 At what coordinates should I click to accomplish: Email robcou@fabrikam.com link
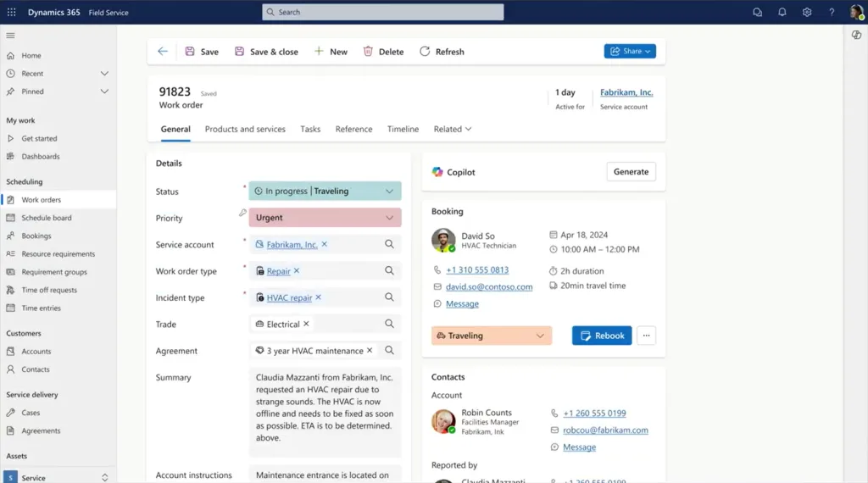pos(605,430)
